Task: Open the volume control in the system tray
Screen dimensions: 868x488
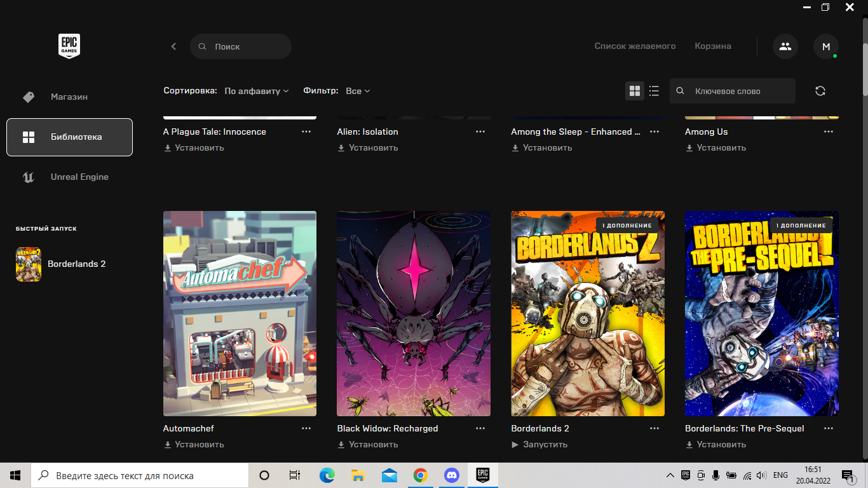Action: pyautogui.click(x=761, y=475)
